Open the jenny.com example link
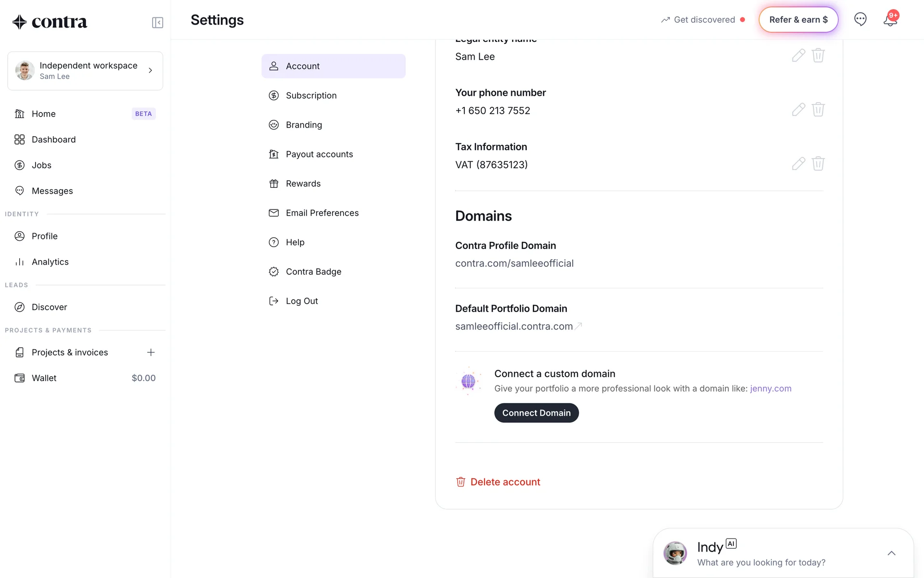 point(770,389)
